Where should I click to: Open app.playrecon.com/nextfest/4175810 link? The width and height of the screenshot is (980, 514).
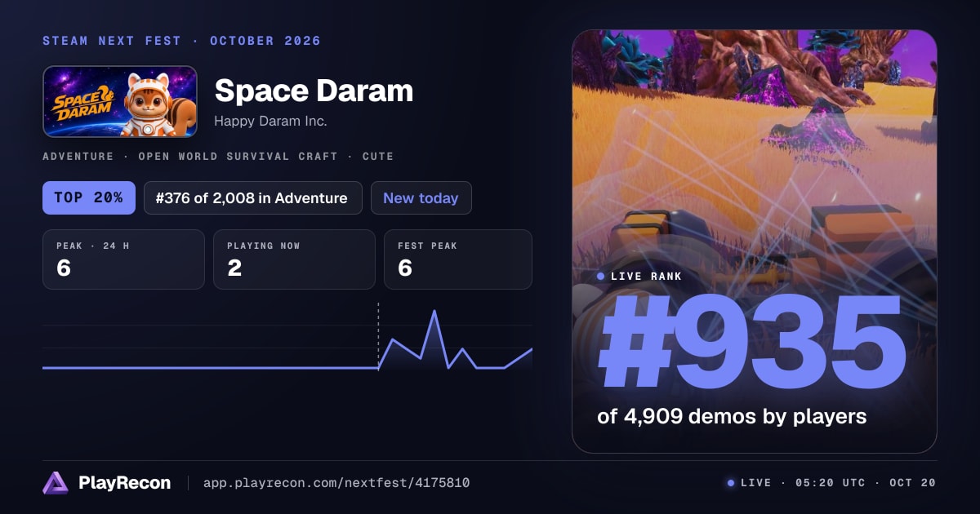tap(336, 483)
